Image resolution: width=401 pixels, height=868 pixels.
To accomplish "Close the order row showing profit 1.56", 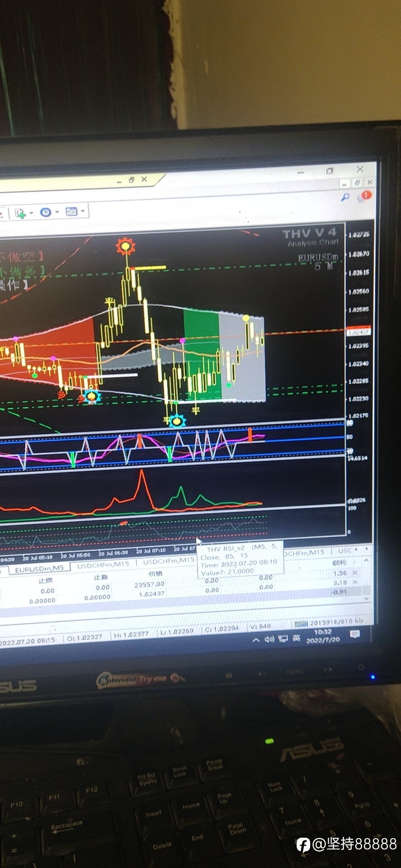I will click(355, 572).
